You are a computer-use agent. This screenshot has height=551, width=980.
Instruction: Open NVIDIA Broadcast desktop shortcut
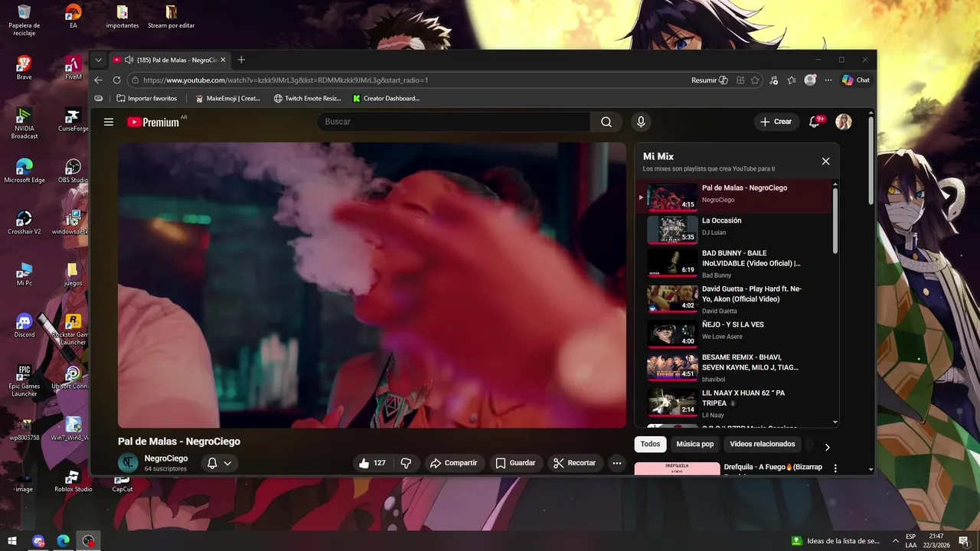(24, 123)
